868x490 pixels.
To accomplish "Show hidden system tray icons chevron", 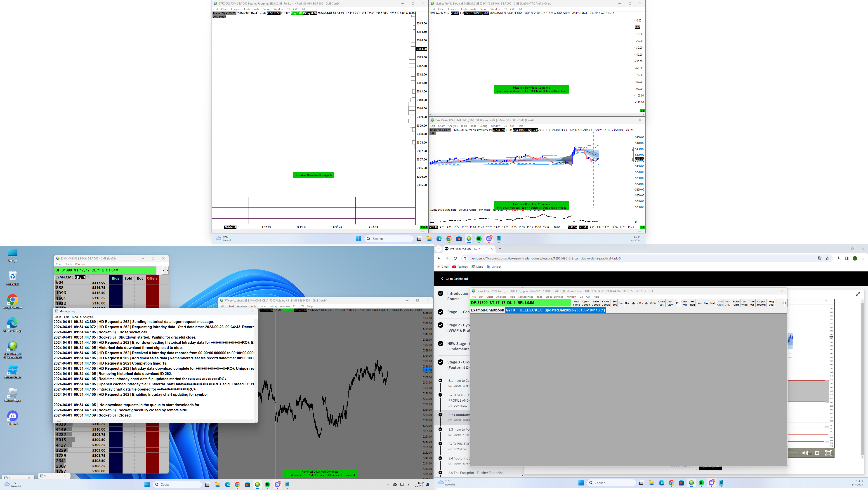I will (387, 485).
